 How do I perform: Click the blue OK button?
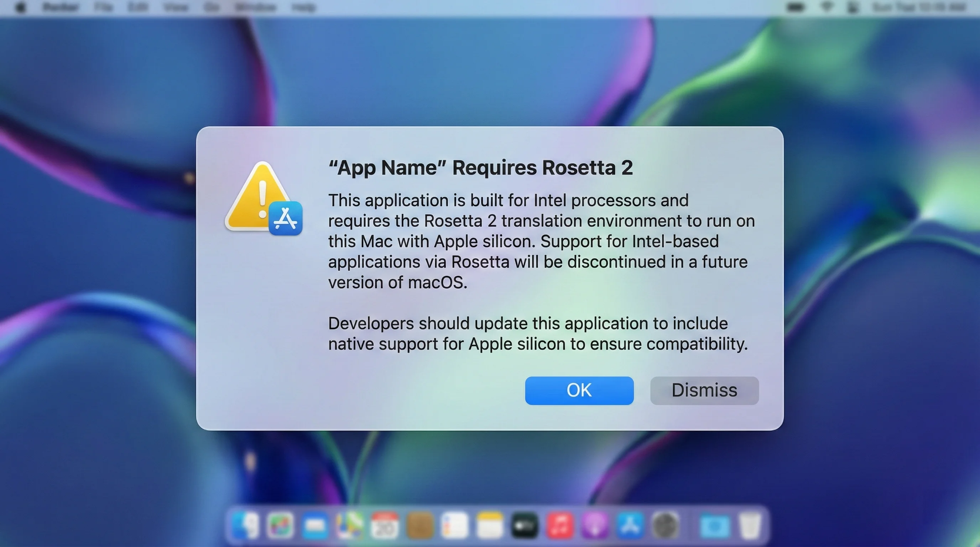click(x=579, y=390)
